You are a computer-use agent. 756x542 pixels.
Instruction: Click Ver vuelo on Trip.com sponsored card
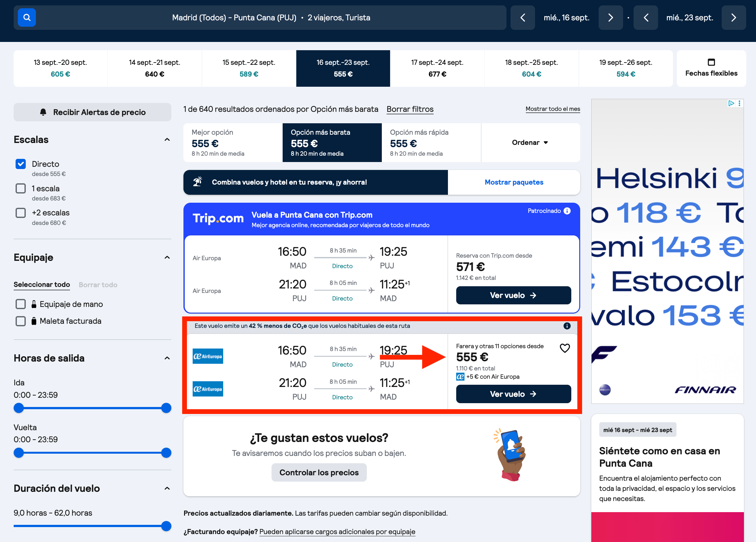(513, 295)
